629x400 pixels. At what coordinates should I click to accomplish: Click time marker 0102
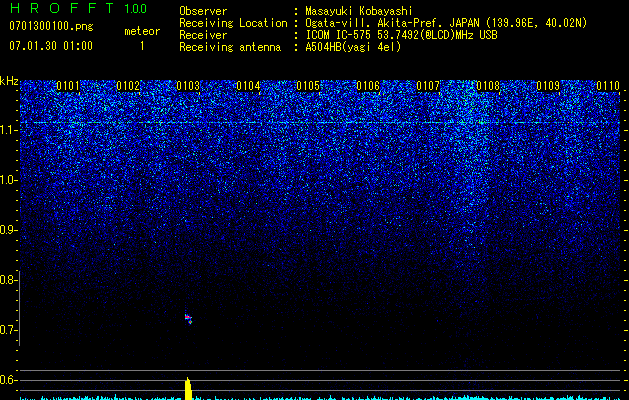click(128, 86)
